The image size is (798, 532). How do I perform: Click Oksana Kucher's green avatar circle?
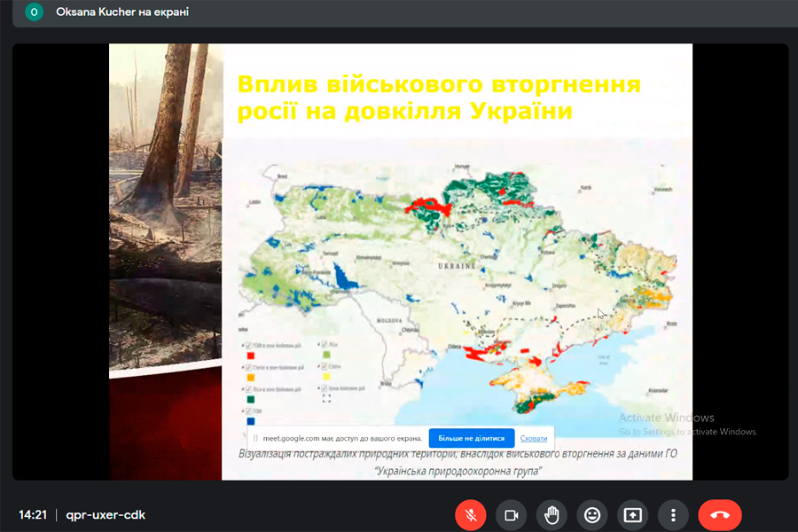34,12
